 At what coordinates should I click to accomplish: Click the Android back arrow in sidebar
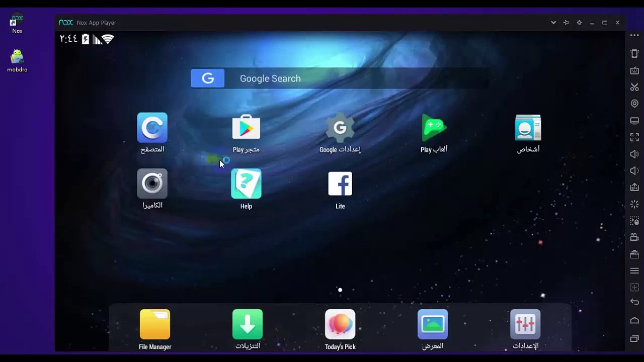point(634,302)
